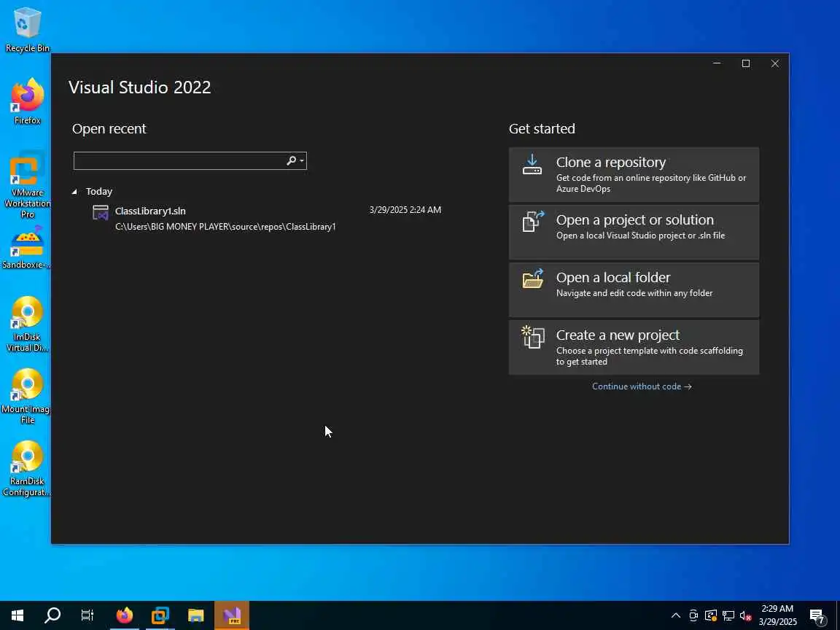Click the muted volume tray icon

pyautogui.click(x=746, y=615)
